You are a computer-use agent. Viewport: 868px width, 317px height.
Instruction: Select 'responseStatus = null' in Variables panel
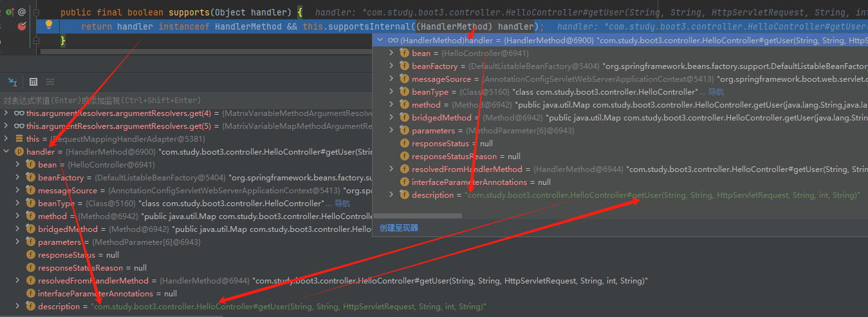click(78, 255)
